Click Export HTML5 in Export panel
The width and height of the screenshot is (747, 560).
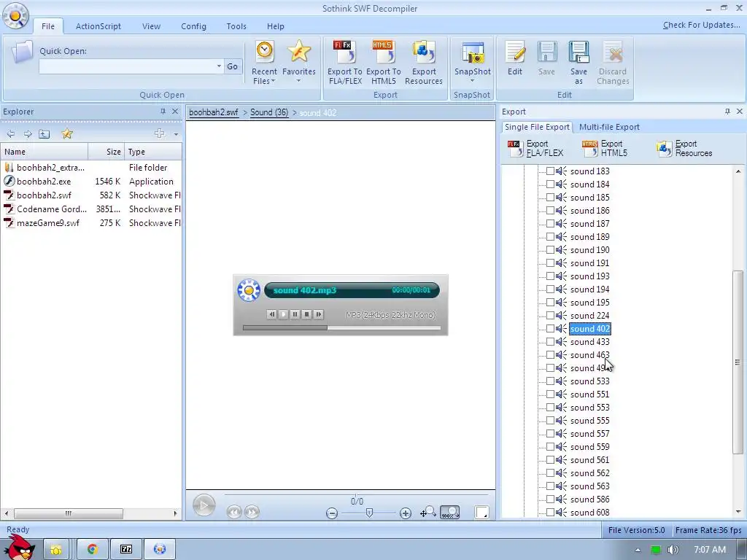pyautogui.click(x=605, y=149)
